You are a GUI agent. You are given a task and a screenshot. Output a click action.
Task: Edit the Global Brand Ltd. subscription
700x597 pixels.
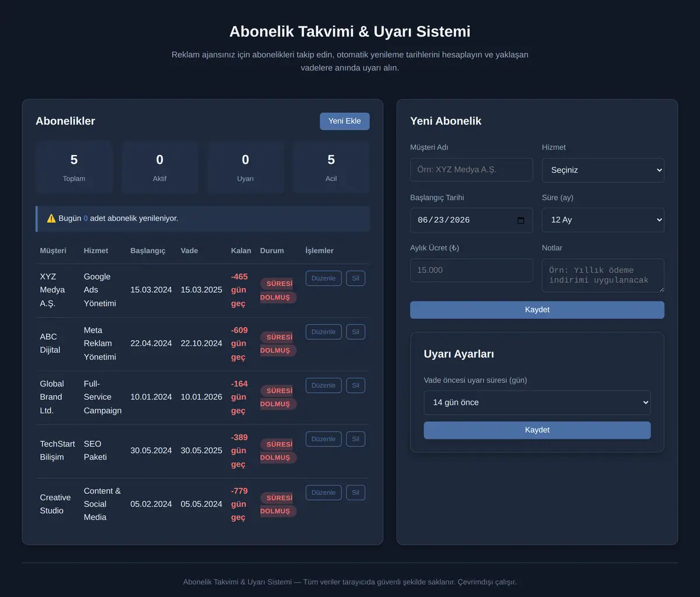point(324,385)
